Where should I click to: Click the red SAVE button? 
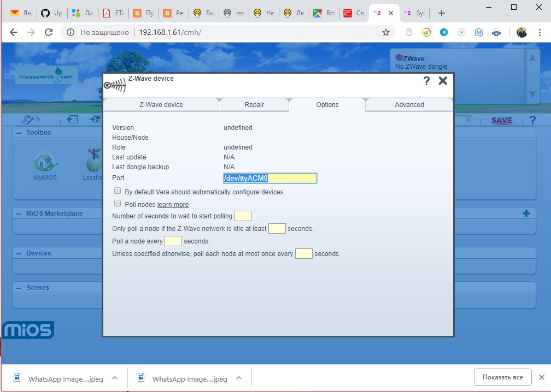[x=501, y=120]
